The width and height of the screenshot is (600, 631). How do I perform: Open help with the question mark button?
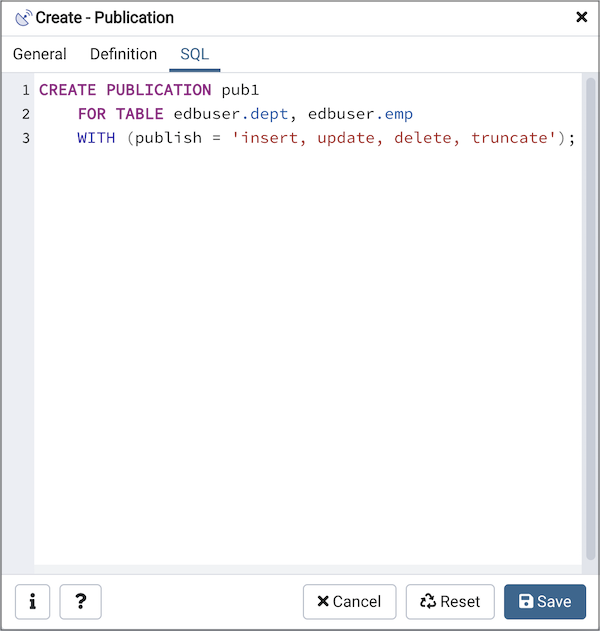pos(80,602)
